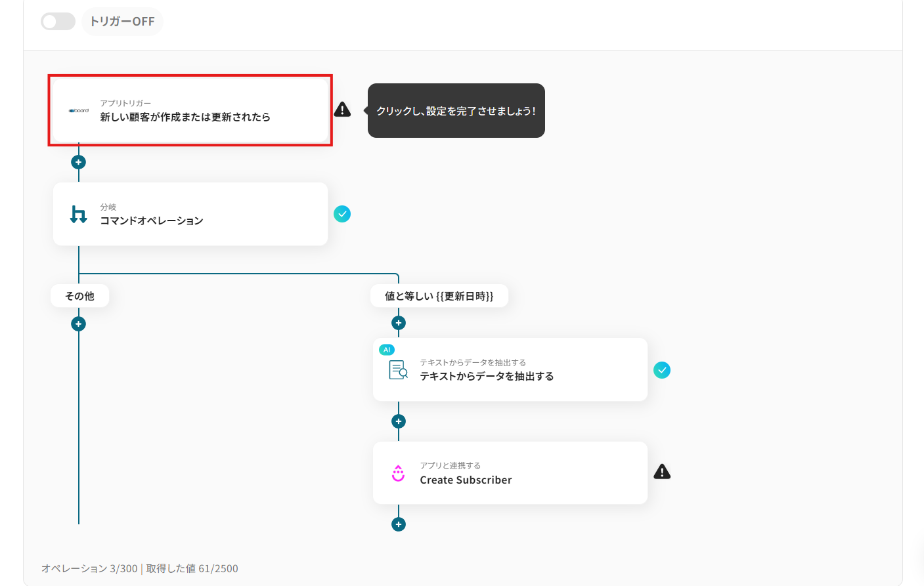
Task: Open the テキストからデータを抽出する step card
Action: click(510, 369)
